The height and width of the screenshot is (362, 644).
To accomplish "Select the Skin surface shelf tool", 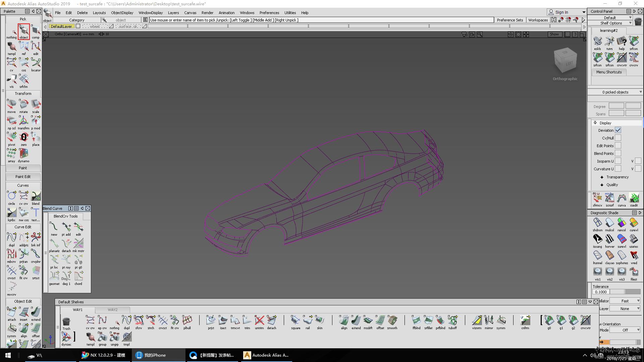I will tap(320, 322).
